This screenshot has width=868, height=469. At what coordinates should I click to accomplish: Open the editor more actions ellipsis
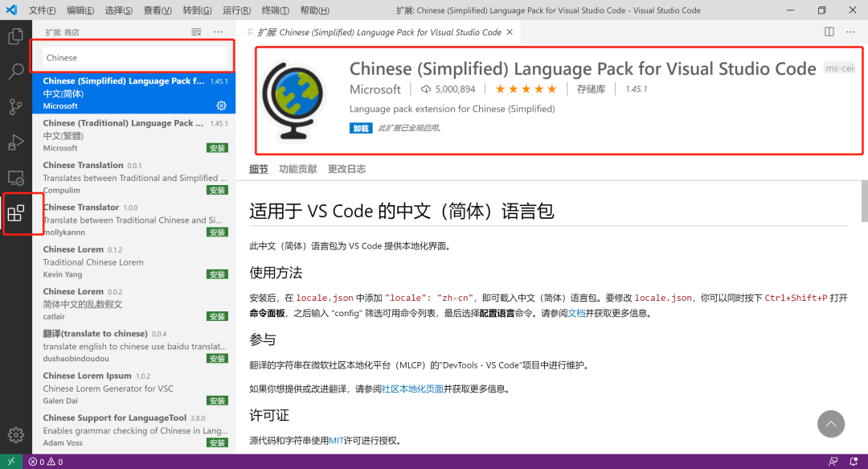pos(851,32)
